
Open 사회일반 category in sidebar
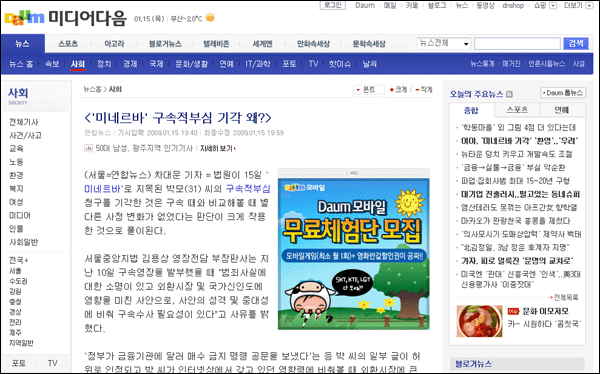click(23, 242)
